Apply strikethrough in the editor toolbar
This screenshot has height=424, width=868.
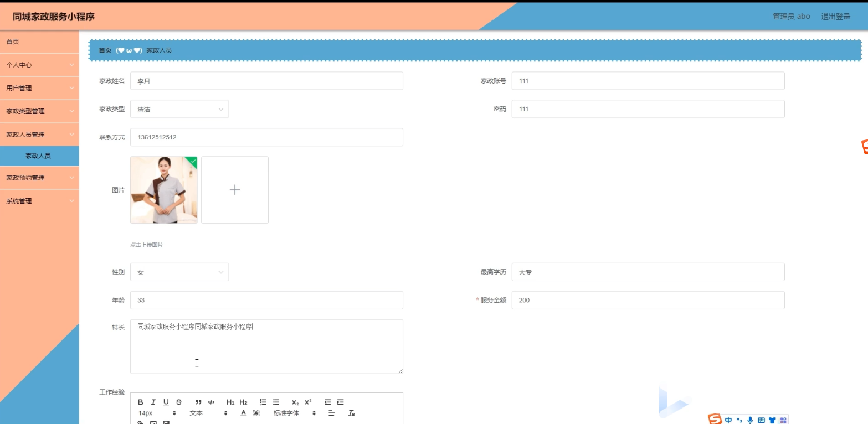click(x=179, y=402)
